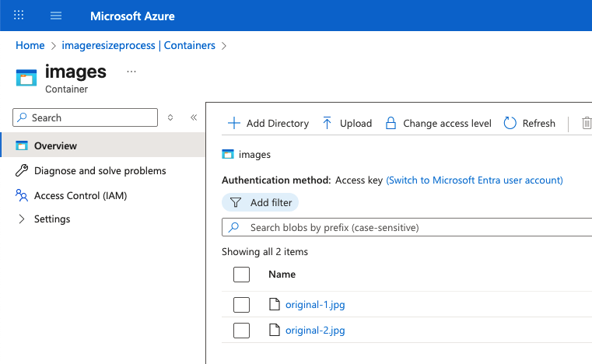Viewport: 592px width, 364px height.
Task: Collapse the sidebar with double chevron
Action: 194,117
